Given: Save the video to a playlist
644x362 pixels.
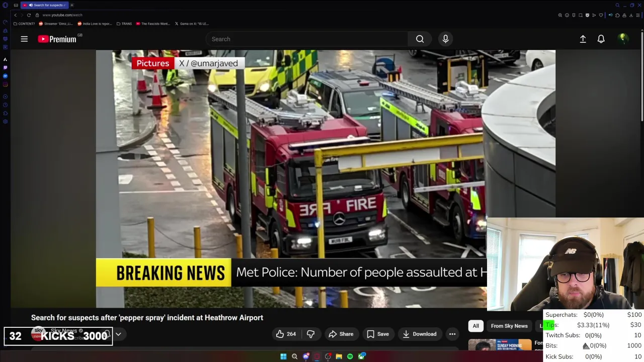Looking at the screenshot, I should point(377,334).
